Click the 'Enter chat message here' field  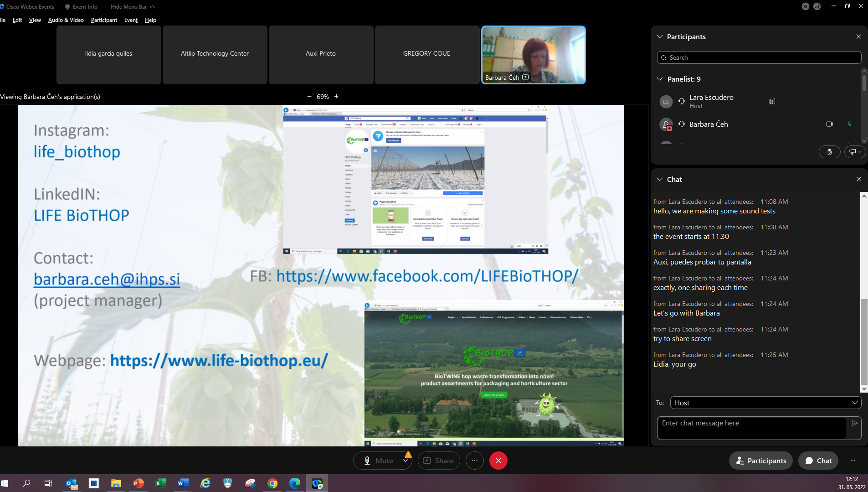751,428
